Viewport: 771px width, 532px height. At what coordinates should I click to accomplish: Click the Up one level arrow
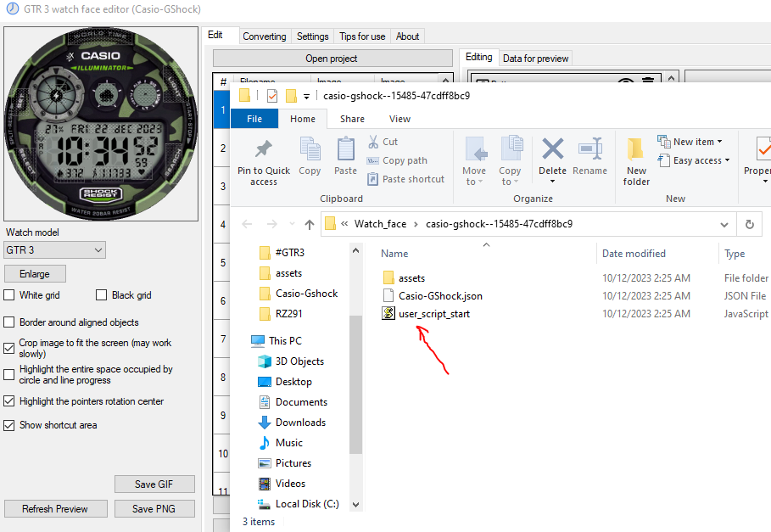point(310,225)
